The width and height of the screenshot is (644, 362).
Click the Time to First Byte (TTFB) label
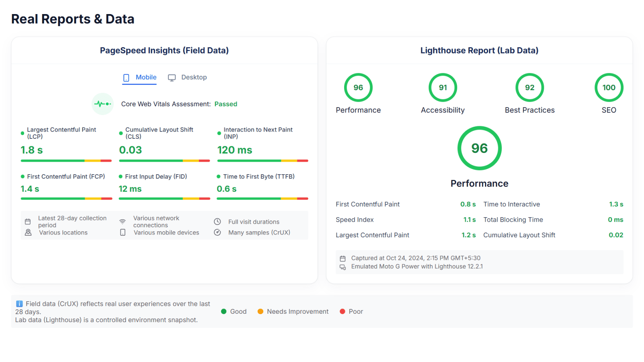click(259, 177)
